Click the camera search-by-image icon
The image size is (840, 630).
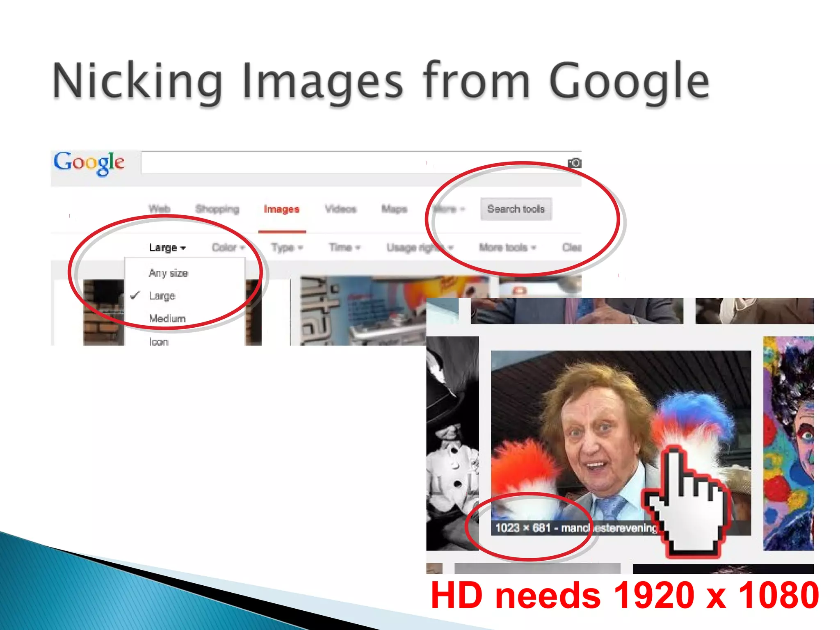pyautogui.click(x=574, y=163)
